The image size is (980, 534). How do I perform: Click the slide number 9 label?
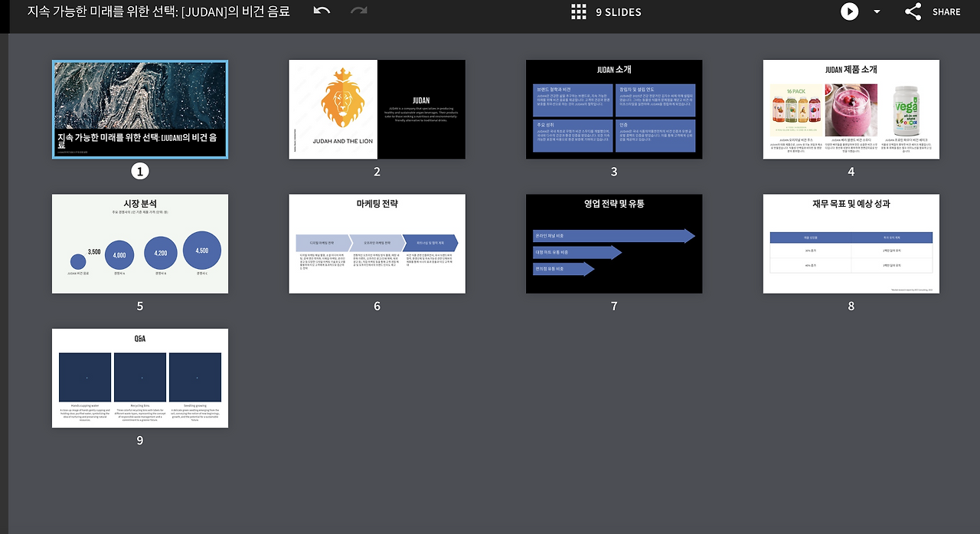139,441
